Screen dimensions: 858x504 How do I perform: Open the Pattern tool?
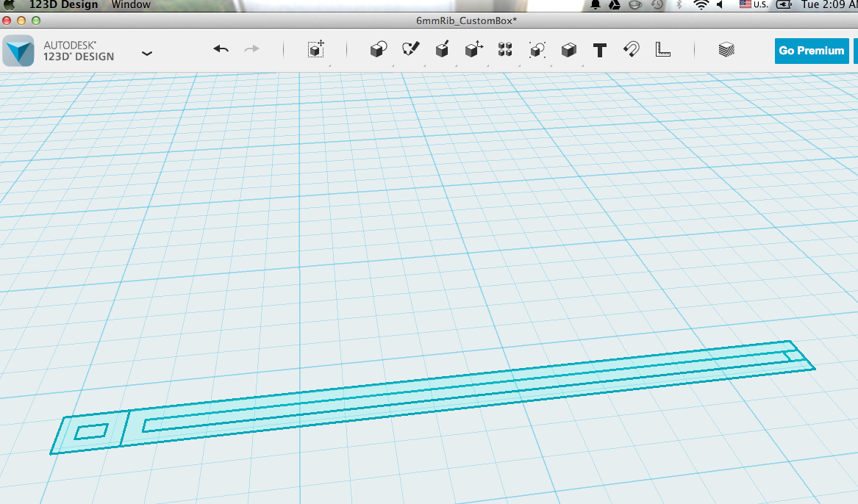pos(505,50)
